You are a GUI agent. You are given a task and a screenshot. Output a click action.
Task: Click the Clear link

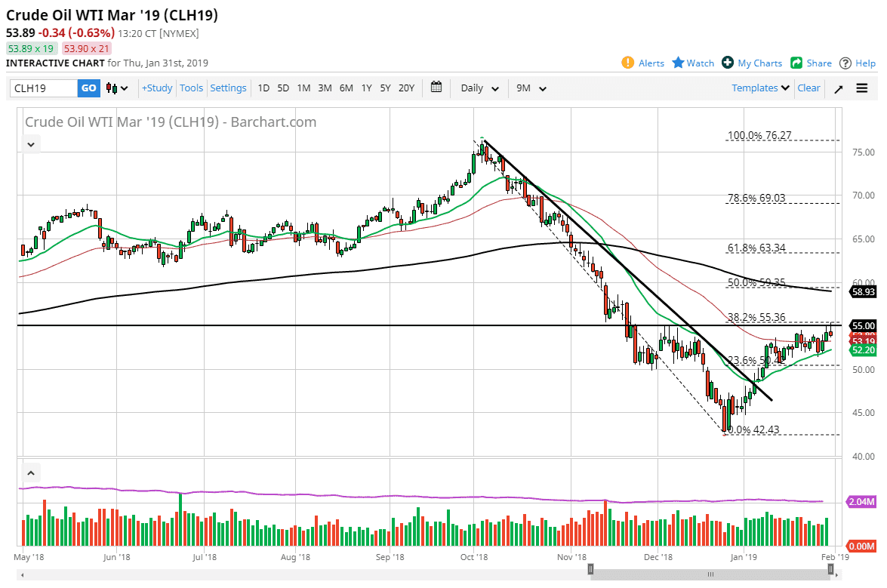point(808,88)
